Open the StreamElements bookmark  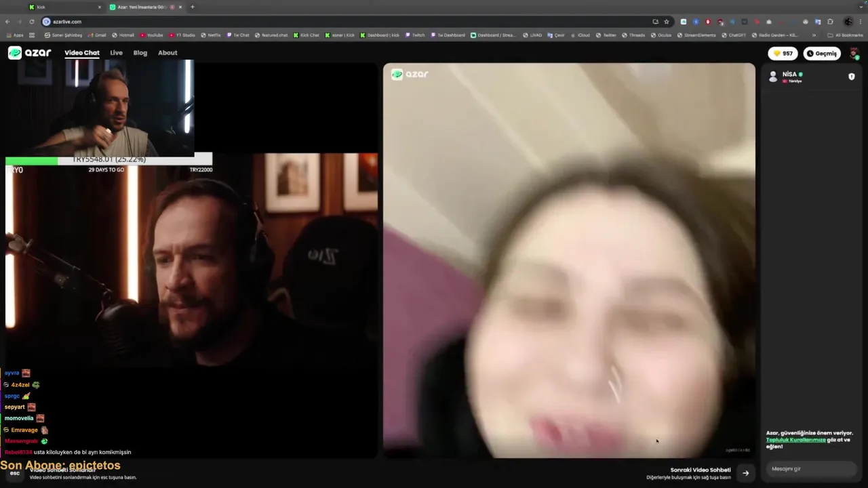pyautogui.click(x=696, y=35)
